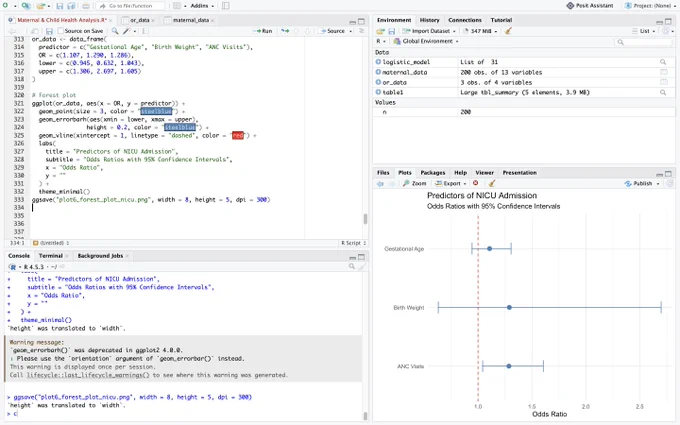The height and width of the screenshot is (425, 680).
Task: Clear all plots with broom
Action: coord(491,183)
